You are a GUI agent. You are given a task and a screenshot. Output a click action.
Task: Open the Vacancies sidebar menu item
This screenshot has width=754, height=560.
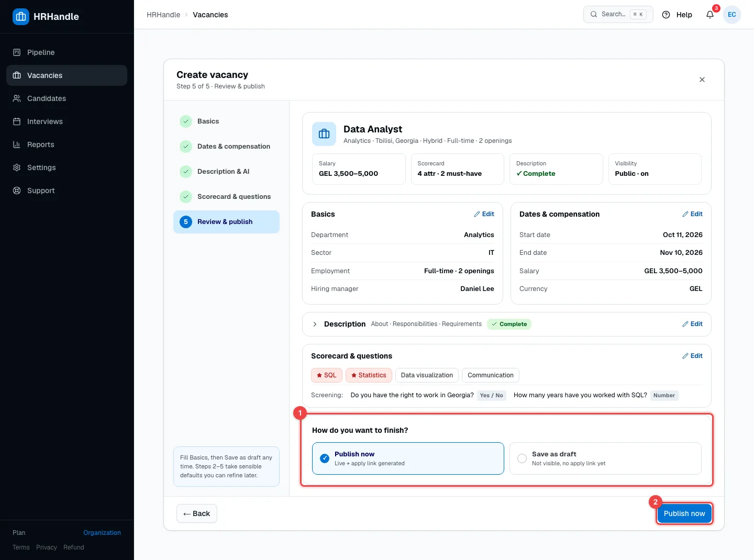click(66, 75)
